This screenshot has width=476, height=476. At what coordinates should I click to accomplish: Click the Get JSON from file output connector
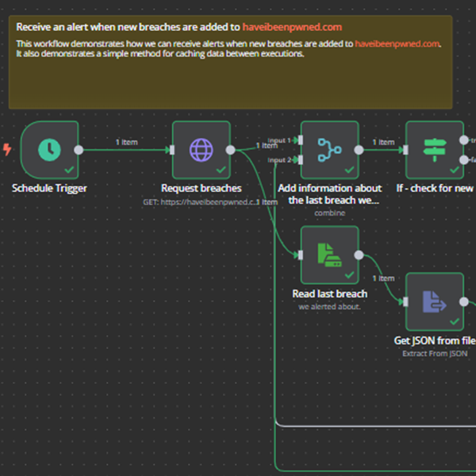click(x=464, y=301)
